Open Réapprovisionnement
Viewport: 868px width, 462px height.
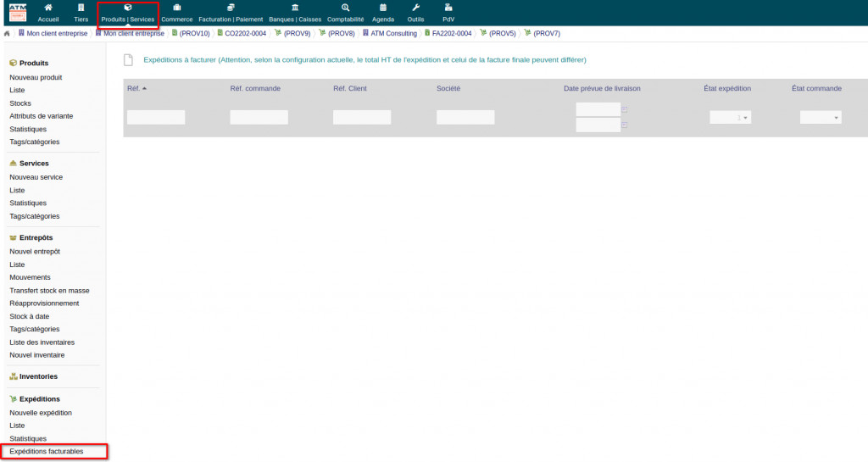point(44,303)
